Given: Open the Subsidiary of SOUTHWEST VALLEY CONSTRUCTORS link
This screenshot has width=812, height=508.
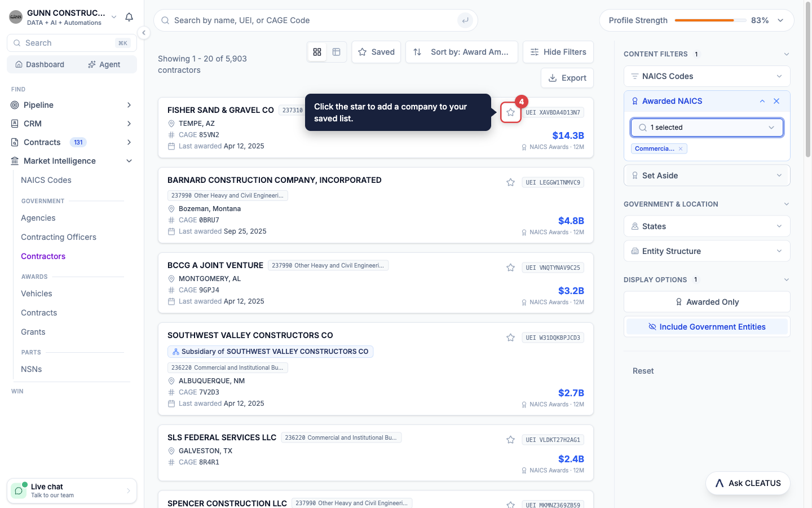Looking at the screenshot, I should pos(271,352).
